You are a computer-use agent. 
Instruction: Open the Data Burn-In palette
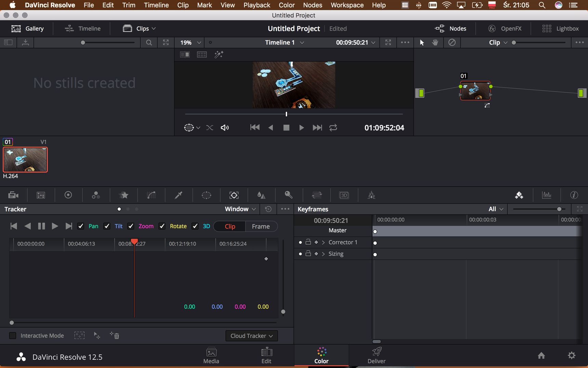pos(372,195)
